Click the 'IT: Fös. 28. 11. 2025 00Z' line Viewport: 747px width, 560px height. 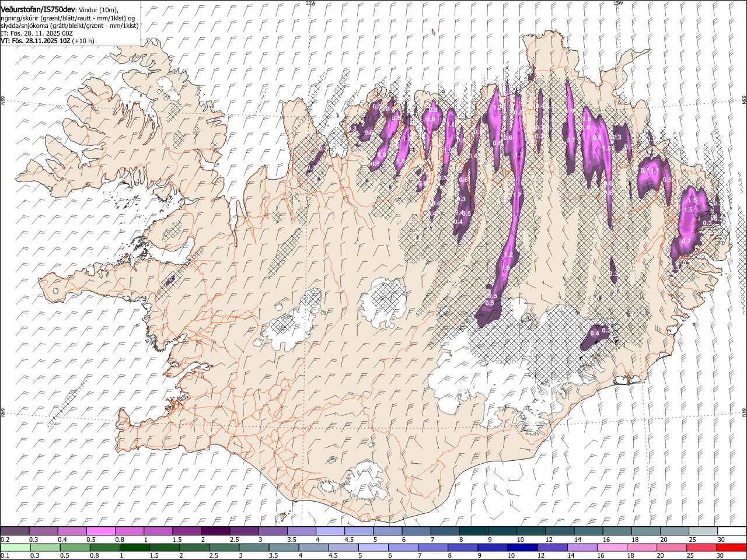coord(37,33)
